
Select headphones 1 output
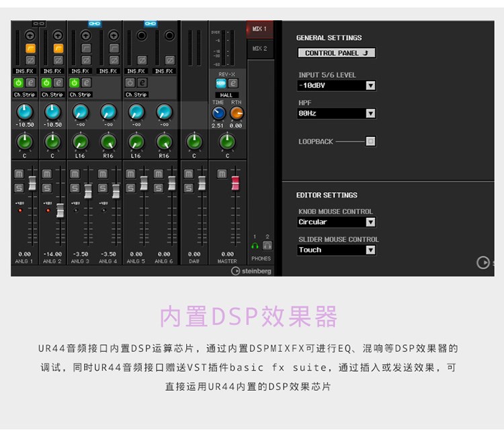[x=255, y=246]
